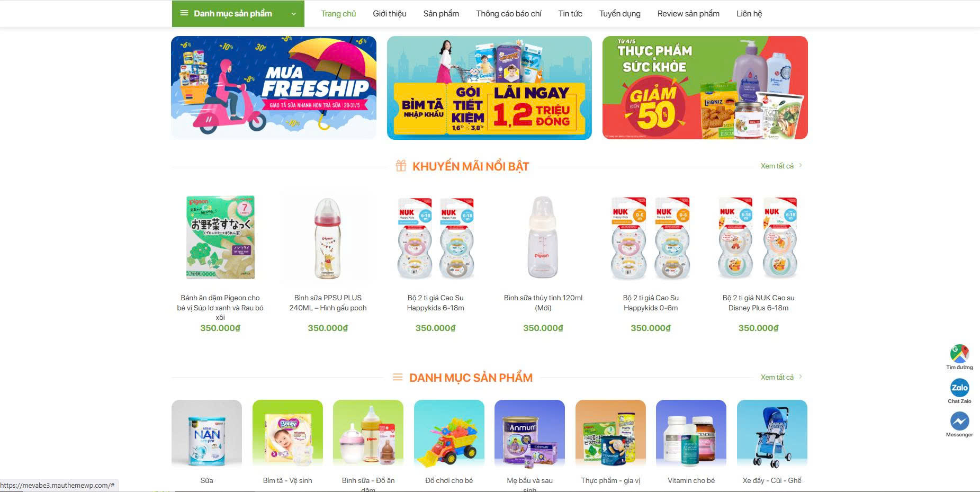Expand the Danh mục sản phẩm dropdown arrow
This screenshot has width=980, height=492.
pos(293,14)
